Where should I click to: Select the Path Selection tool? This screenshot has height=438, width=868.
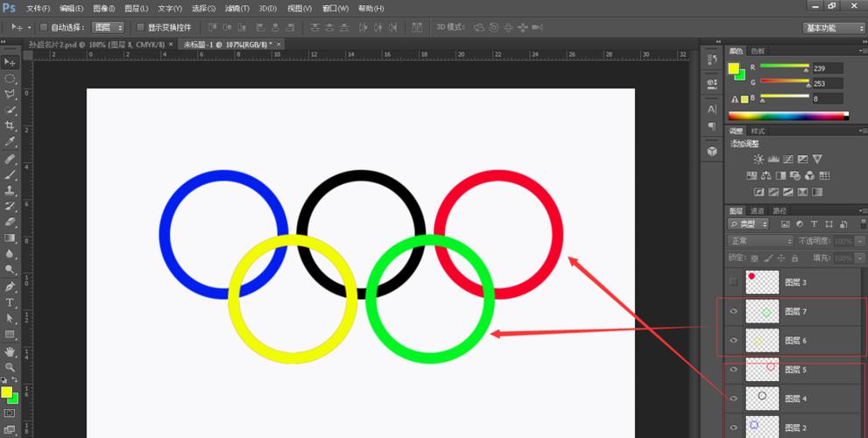point(10,318)
